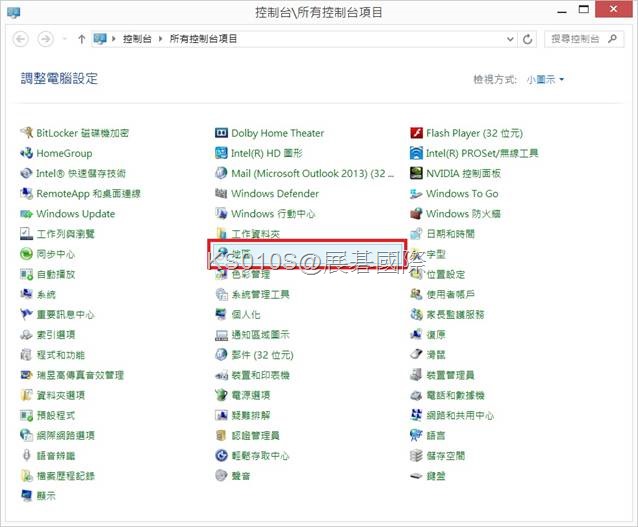Launch RemoteApp 和桌面連線 icon
The image size is (638, 527).
point(27,193)
